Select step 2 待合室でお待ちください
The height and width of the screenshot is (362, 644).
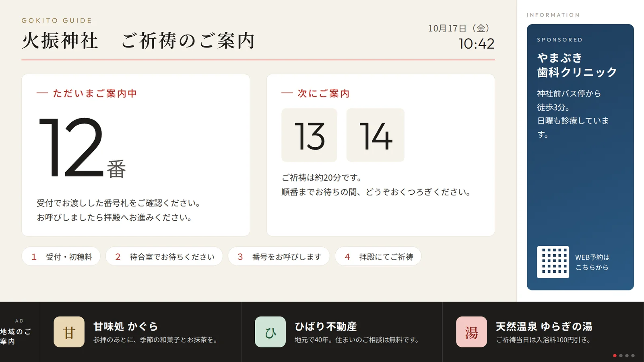(x=164, y=257)
